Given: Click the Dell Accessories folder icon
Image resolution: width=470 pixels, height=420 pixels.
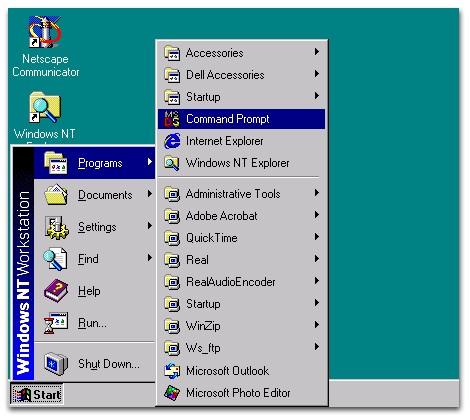Looking at the screenshot, I should [172, 75].
